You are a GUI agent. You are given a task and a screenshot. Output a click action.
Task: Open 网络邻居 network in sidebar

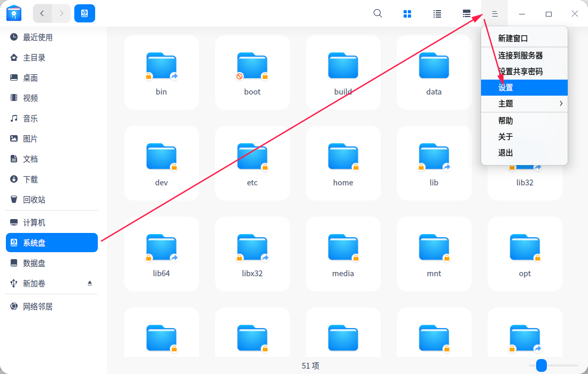pos(52,307)
